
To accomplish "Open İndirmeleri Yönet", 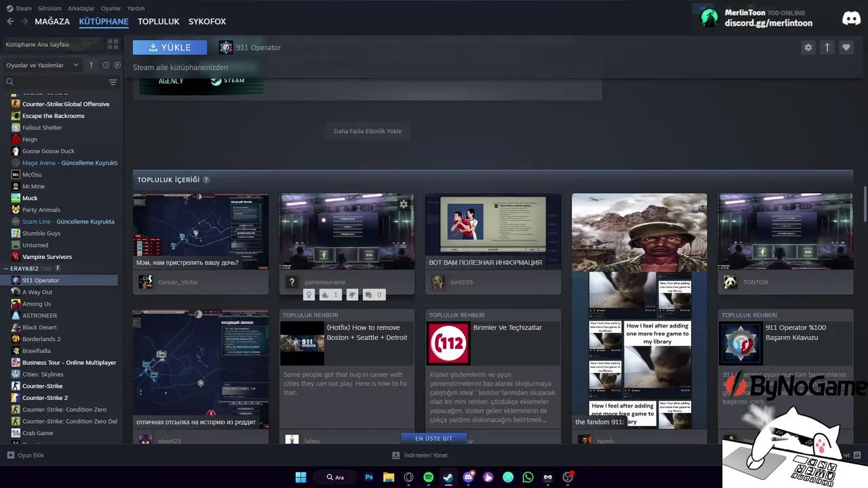I will tap(420, 455).
